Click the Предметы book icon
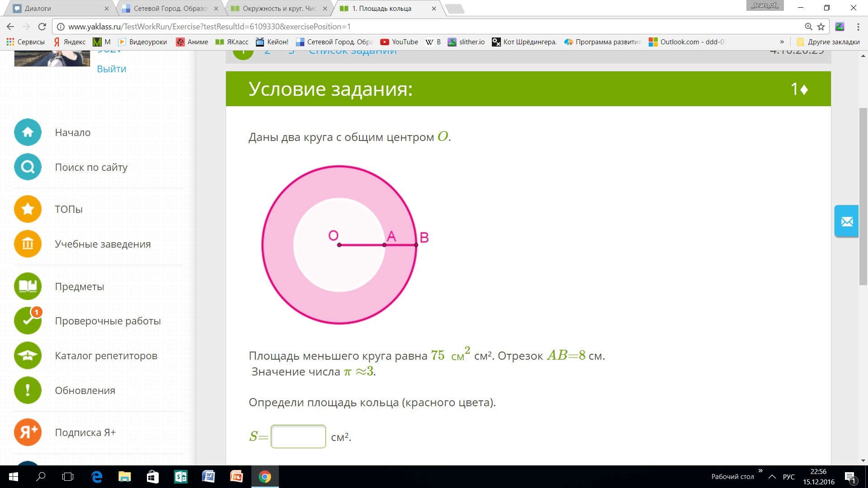Viewport: 868px width, 488px height. pyautogui.click(x=28, y=286)
